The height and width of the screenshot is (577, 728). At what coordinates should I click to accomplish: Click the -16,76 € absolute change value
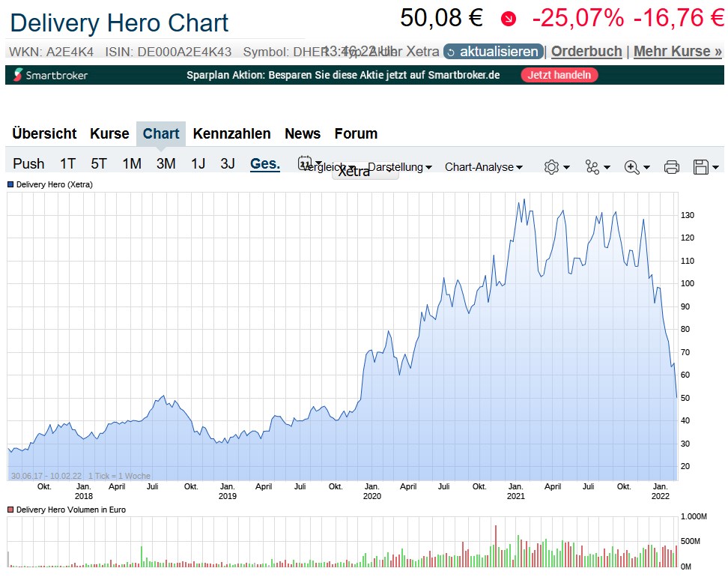click(x=679, y=18)
